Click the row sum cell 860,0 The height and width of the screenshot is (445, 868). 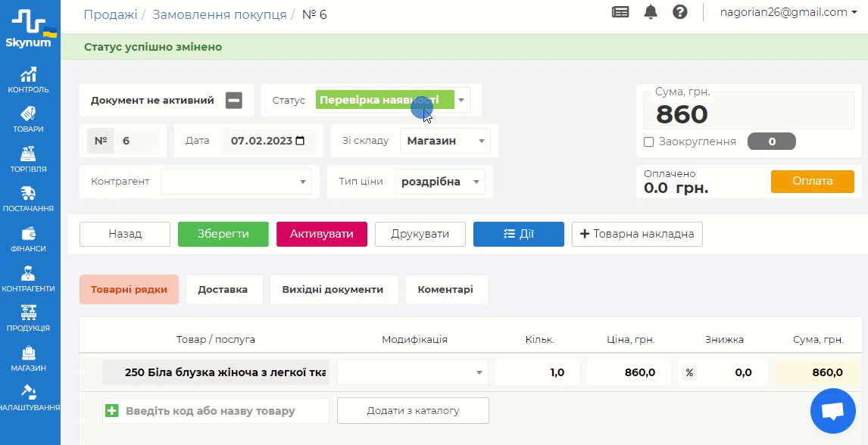click(817, 372)
